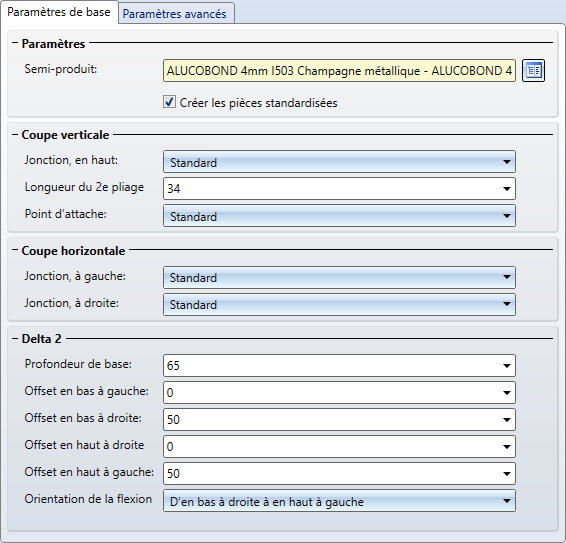Open the semi-product catalog browse icon
Viewport: 566px width, 543px height.
click(533, 70)
